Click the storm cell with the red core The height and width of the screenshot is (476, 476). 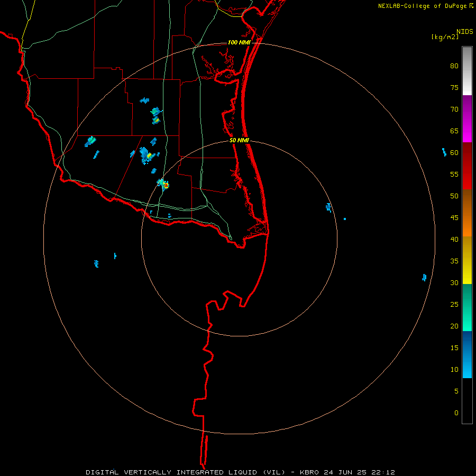pos(163,185)
